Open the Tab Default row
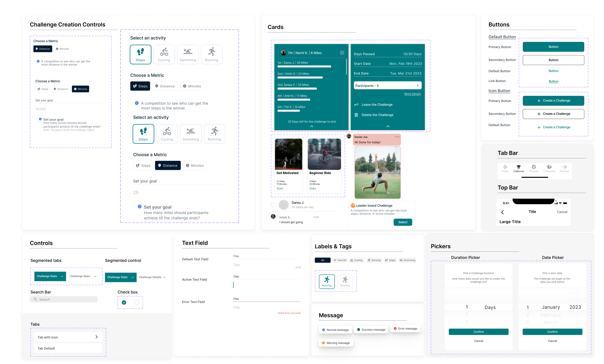This screenshot has width=604, height=364. coord(68,348)
